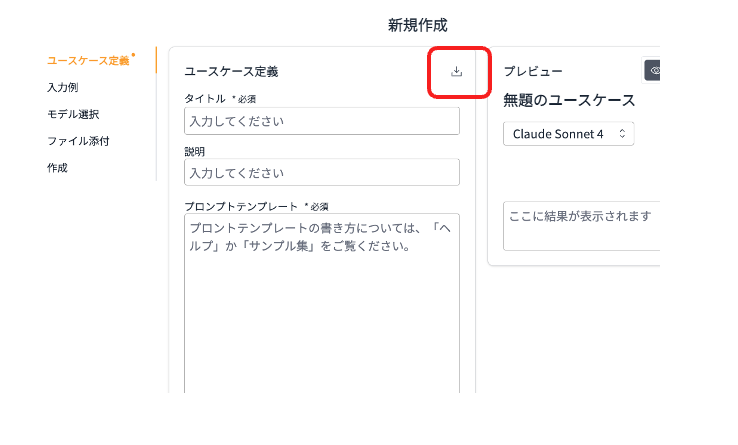This screenshot has width=738, height=445.
Task: Open the モデル選択 sidebar step
Action: pyautogui.click(x=73, y=114)
